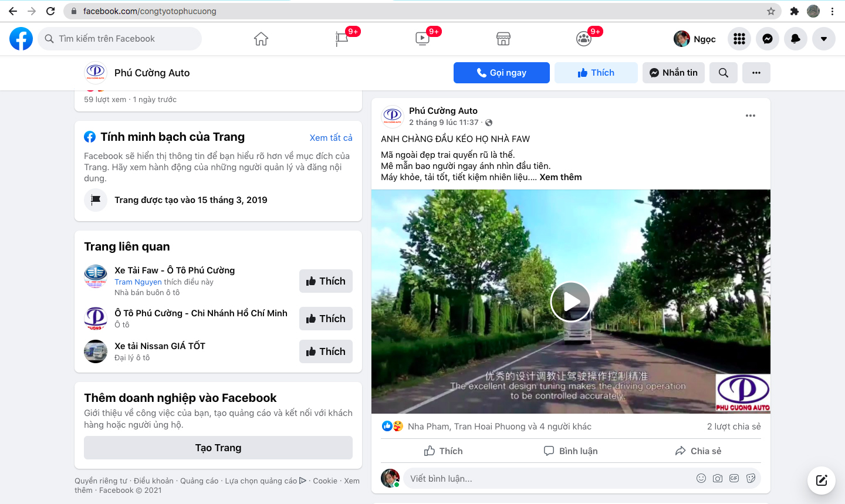Go back in browser
The height and width of the screenshot is (504, 845).
point(13,11)
